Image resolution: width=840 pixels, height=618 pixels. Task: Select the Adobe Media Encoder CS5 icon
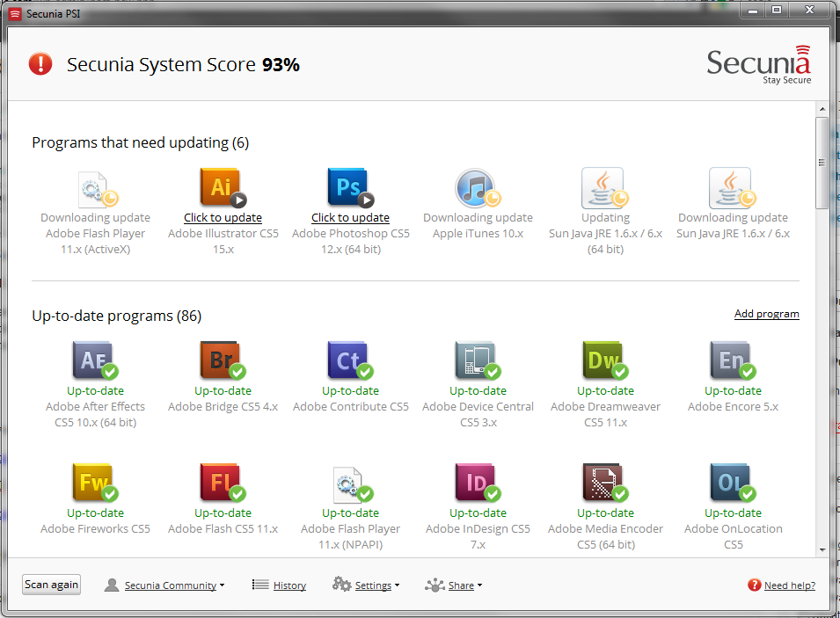click(x=605, y=483)
